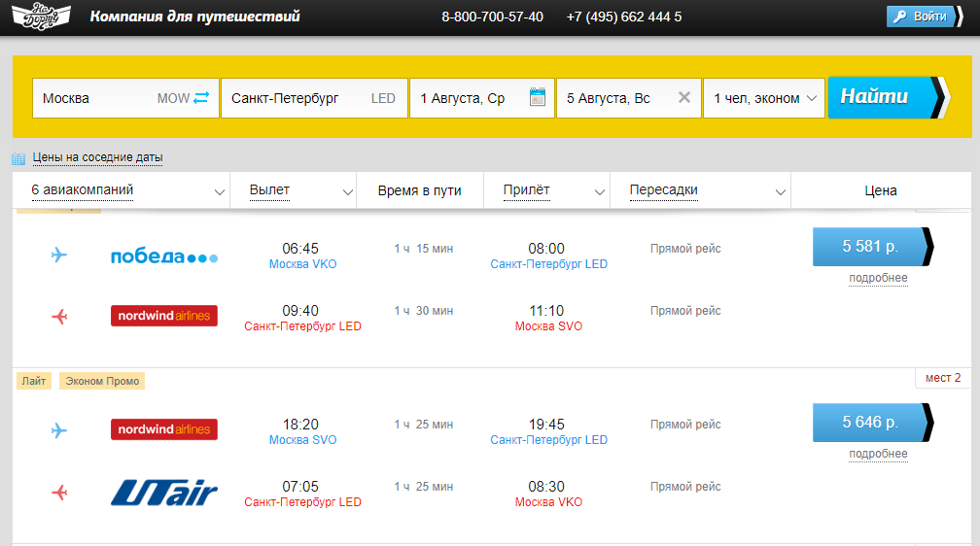Open the departure date calendar icon

(x=538, y=97)
